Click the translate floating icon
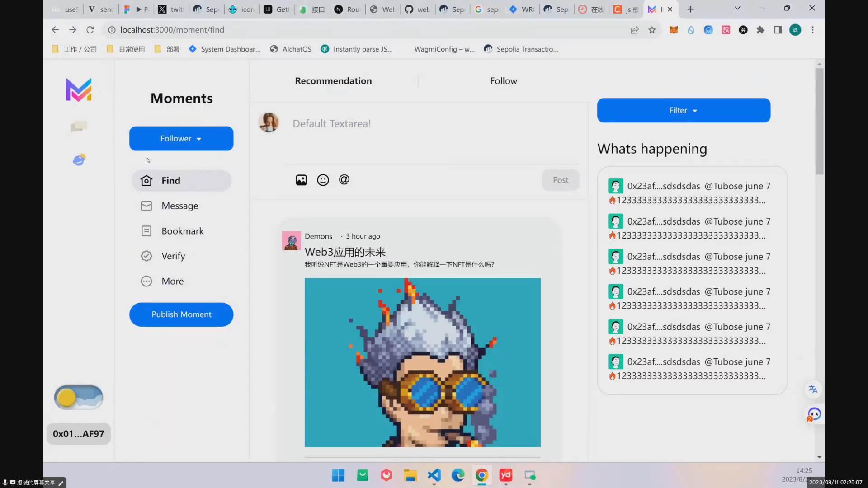 click(813, 389)
